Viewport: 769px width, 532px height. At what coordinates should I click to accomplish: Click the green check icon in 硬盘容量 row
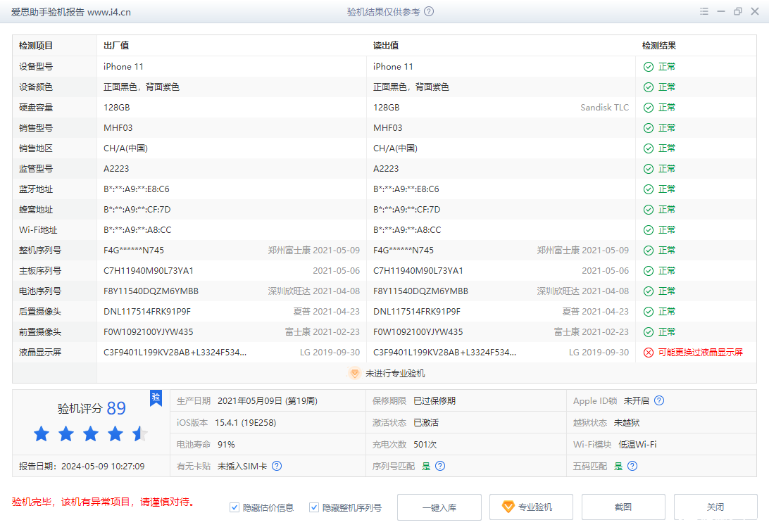649,108
